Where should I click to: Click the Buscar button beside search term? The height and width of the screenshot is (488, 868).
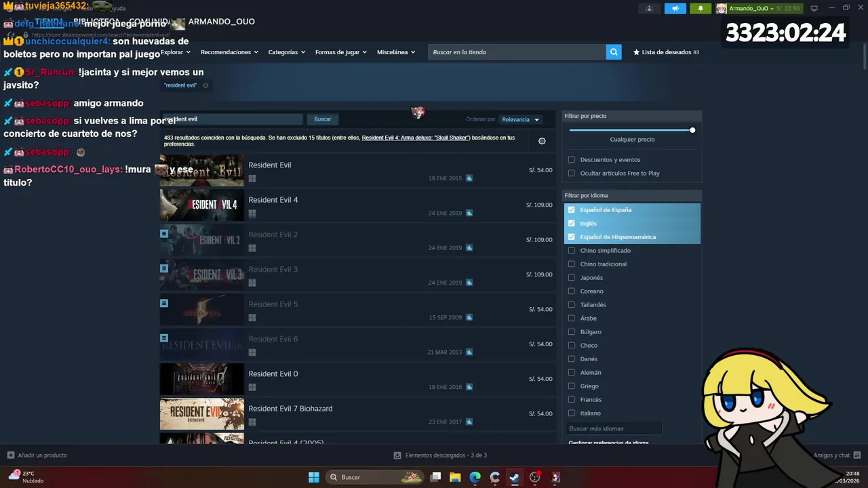pos(323,119)
